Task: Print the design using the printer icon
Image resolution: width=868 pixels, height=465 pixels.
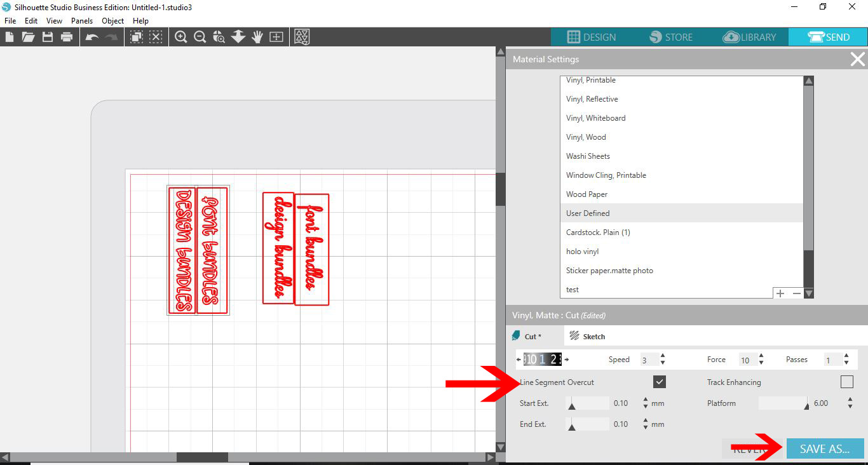Action: point(67,37)
